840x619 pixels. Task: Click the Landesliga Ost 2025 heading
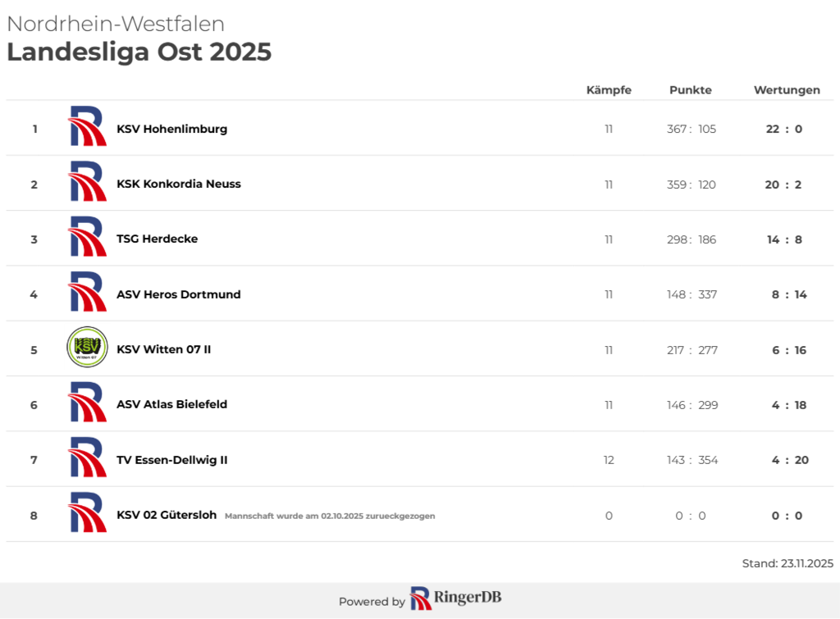(x=139, y=52)
